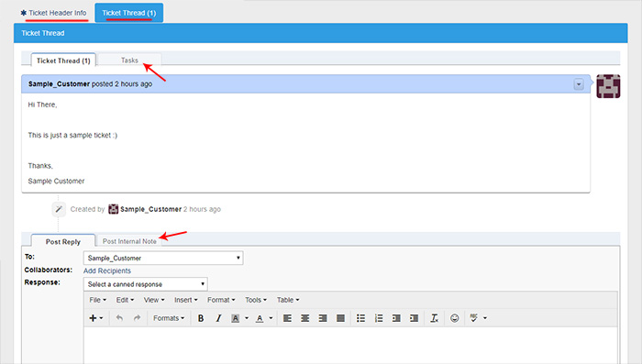Apply Italic formatting

(218, 318)
